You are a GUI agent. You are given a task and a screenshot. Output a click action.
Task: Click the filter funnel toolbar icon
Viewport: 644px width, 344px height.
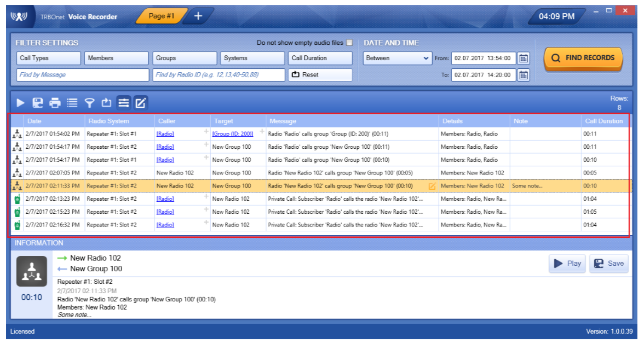pyautogui.click(x=89, y=102)
